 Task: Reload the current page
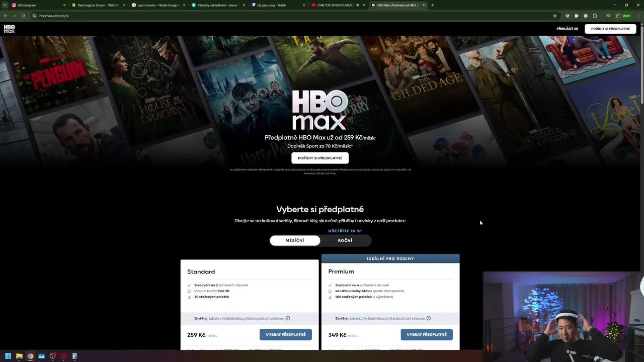[x=23, y=16]
